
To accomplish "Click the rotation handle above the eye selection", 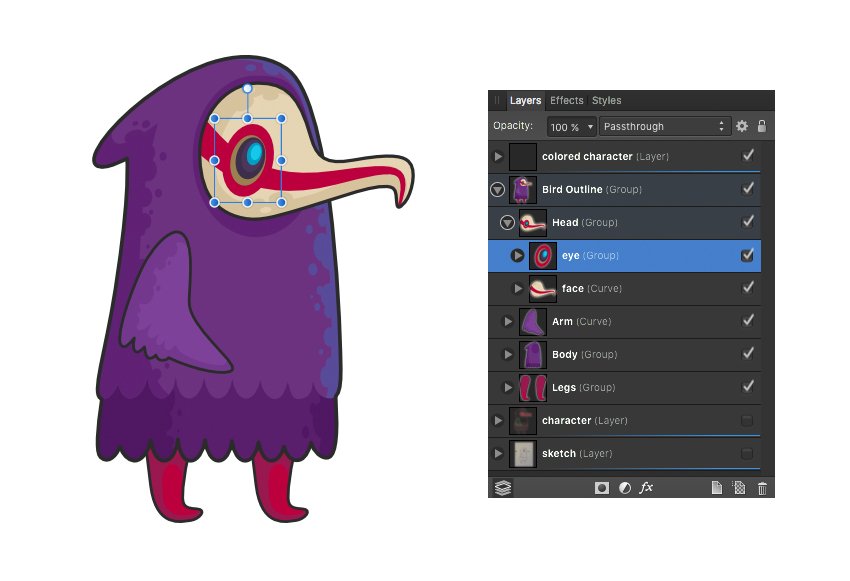I will coord(247,88).
